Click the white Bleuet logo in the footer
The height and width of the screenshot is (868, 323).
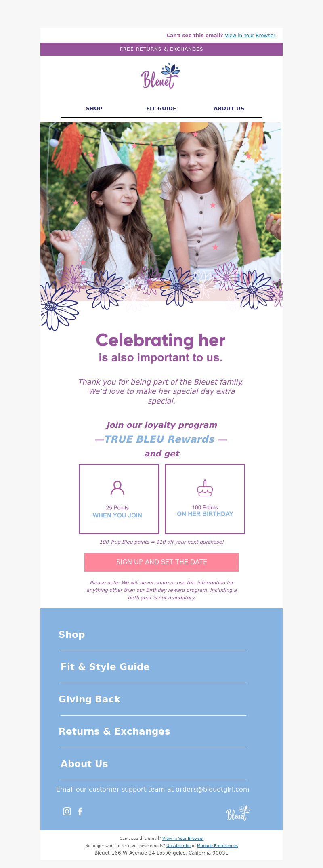(x=238, y=813)
